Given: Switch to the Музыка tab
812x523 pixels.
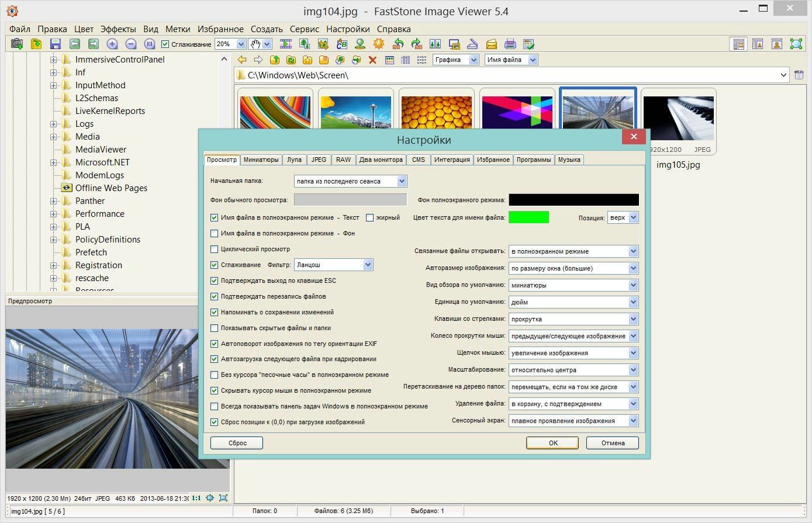Looking at the screenshot, I should 569,160.
